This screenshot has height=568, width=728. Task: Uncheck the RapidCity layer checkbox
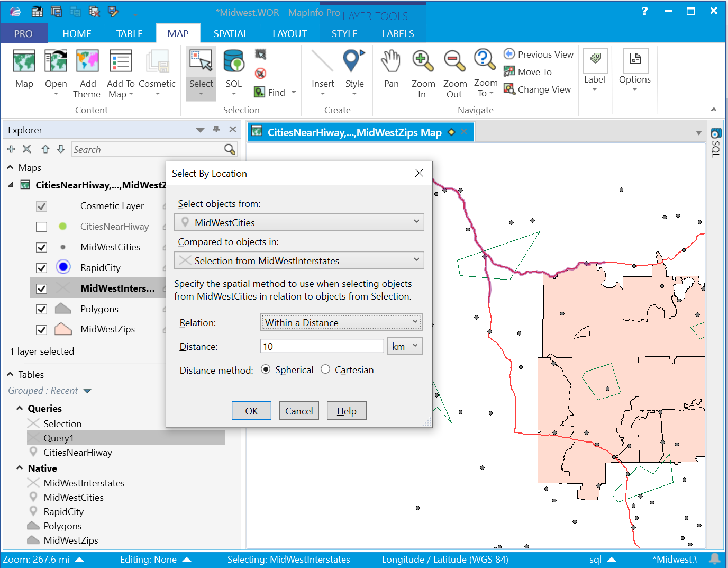[41, 268]
